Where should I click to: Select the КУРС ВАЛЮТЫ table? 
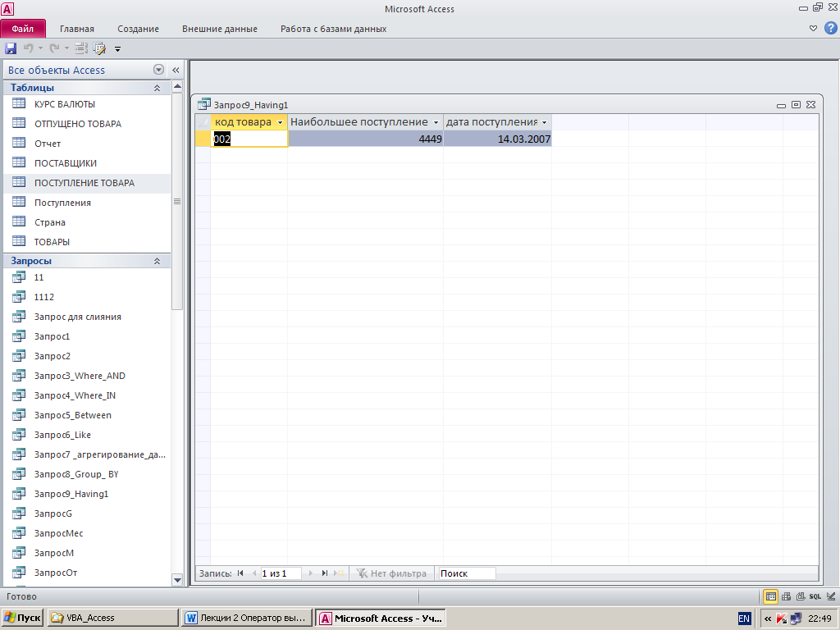87,104
